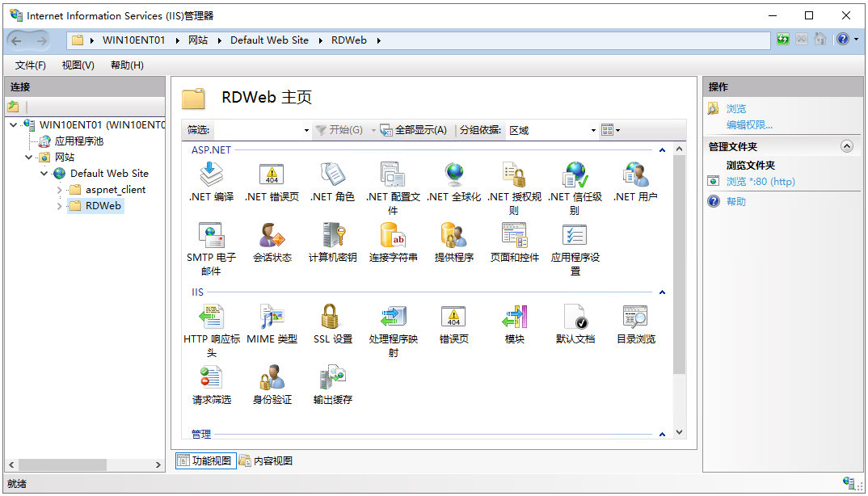Screen dimensions: 868x496
Task: Open the 视图(V) menu
Action: click(x=78, y=65)
